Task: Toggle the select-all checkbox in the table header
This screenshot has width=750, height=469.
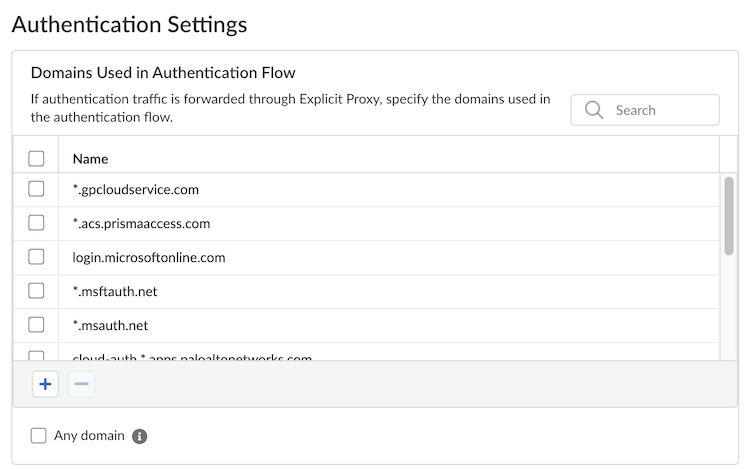Action: point(37,158)
